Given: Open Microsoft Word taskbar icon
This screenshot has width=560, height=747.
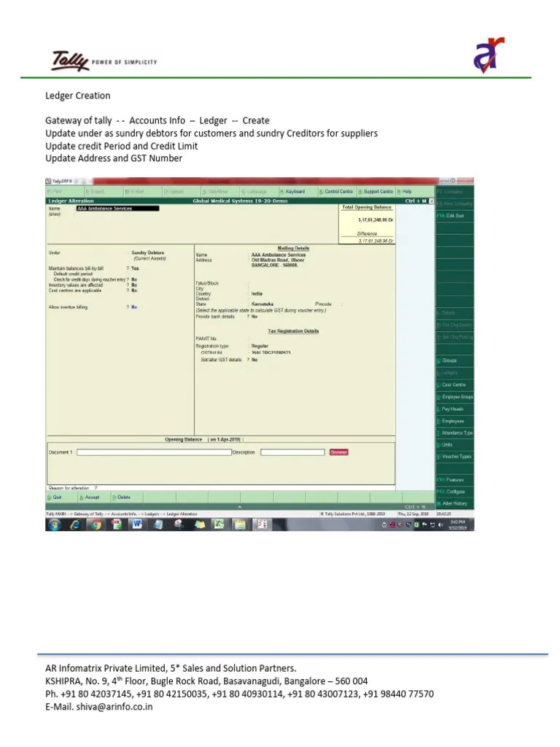Looking at the screenshot, I should 137,525.
